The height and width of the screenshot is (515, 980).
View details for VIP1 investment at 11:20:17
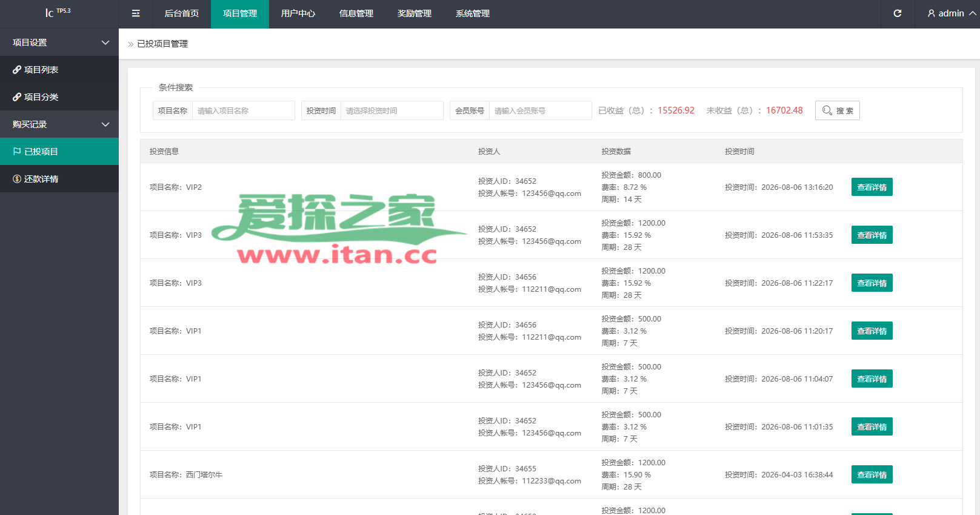[x=872, y=331]
